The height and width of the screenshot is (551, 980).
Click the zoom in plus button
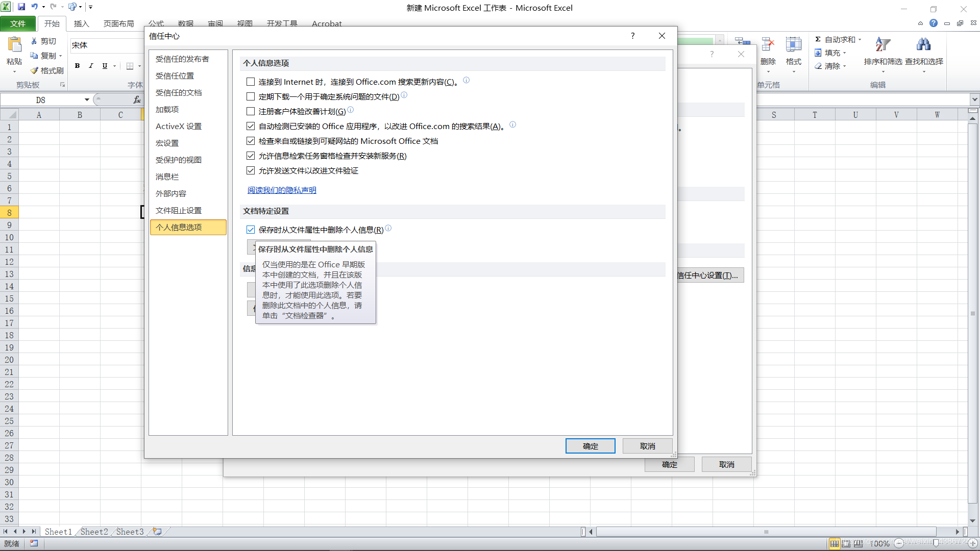(973, 543)
